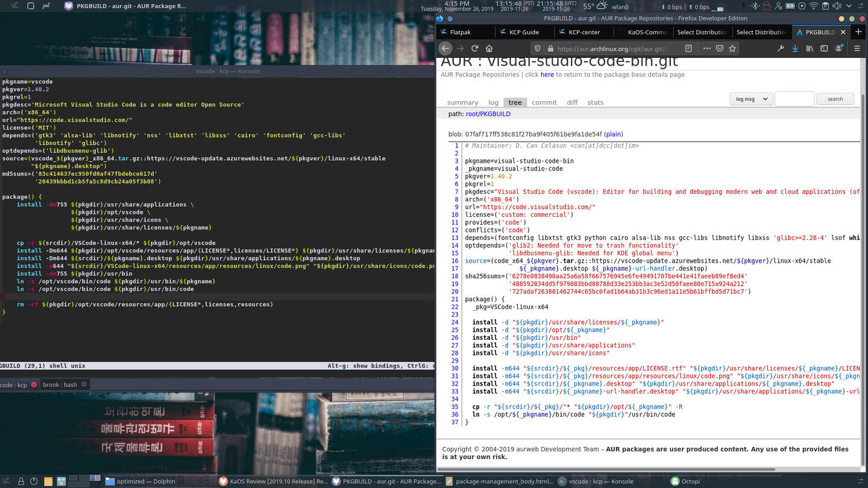The height and width of the screenshot is (488, 868).
Task: Open the media player tray icon
Action: pos(800,6)
